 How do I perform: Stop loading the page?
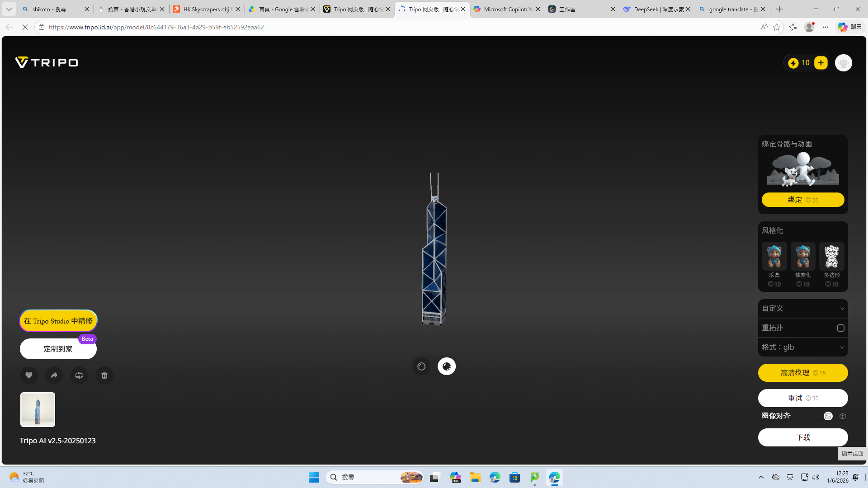[25, 27]
